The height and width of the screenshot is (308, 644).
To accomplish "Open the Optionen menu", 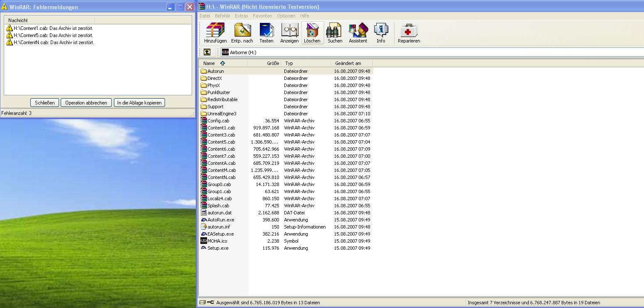I will 286,16.
